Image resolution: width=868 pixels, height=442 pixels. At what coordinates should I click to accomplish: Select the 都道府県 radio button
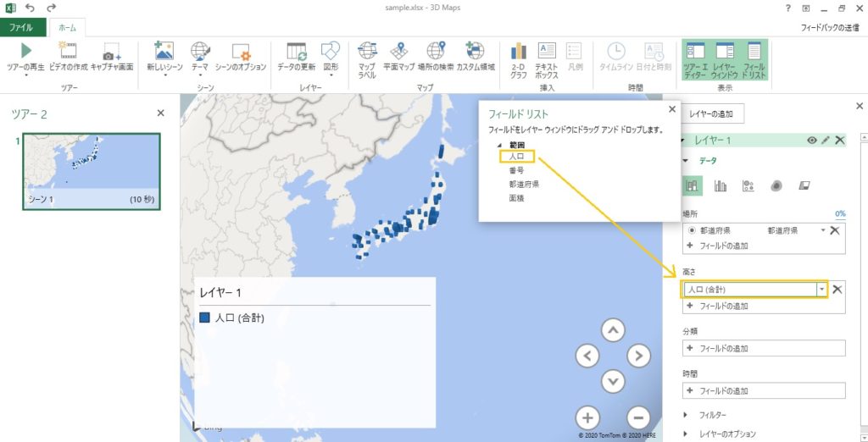[692, 230]
